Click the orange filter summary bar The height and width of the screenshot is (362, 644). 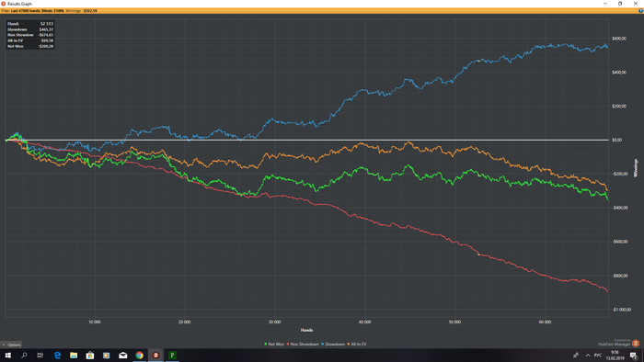pyautogui.click(x=322, y=11)
